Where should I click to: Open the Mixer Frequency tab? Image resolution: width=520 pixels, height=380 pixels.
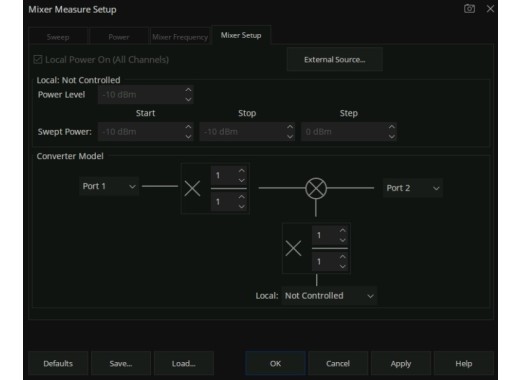(180, 37)
